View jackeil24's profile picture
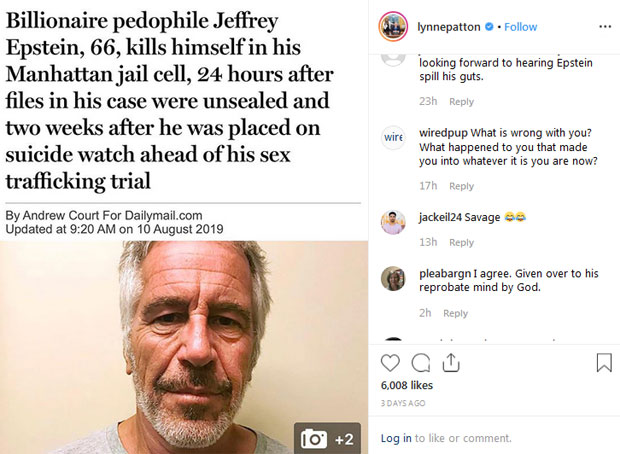The width and height of the screenshot is (620, 454). (393, 222)
